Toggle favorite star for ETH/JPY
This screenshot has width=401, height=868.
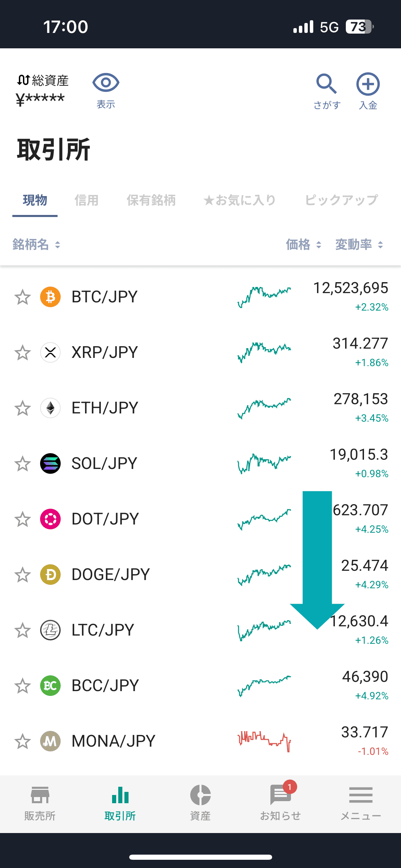pos(23,408)
